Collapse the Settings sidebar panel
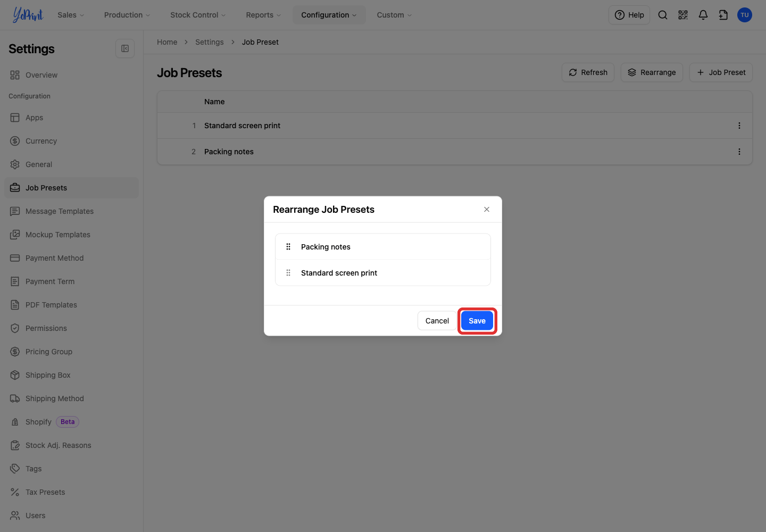This screenshot has width=766, height=532. click(125, 48)
